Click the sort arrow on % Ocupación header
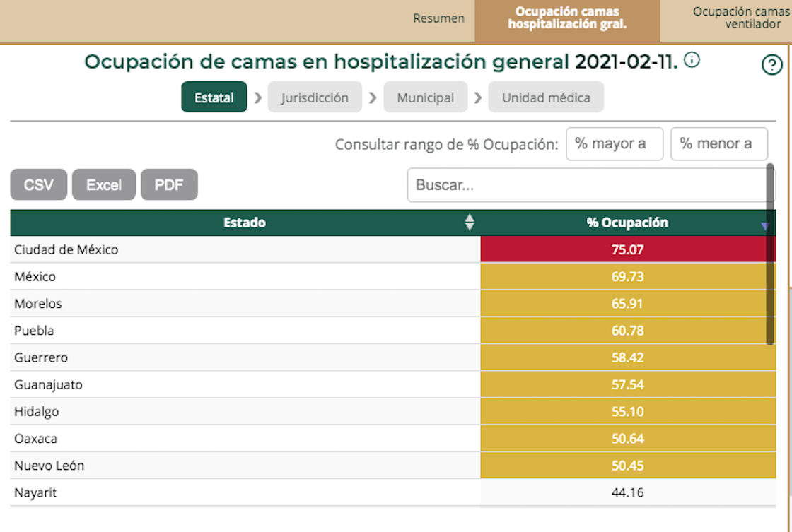The image size is (792, 532). point(765,225)
